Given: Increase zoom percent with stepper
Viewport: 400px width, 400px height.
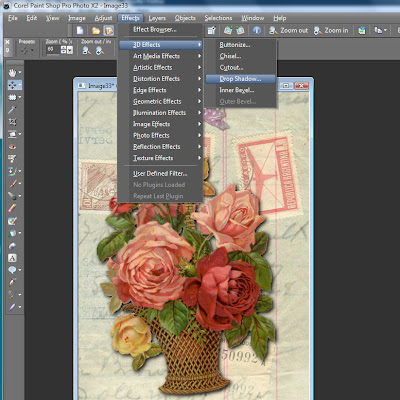Looking at the screenshot, I should (64, 48).
